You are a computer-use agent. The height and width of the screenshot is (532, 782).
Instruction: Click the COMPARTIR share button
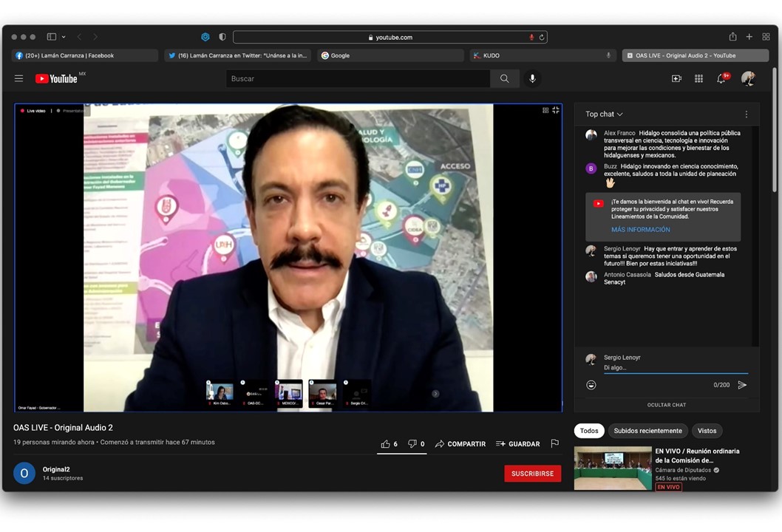tap(460, 444)
